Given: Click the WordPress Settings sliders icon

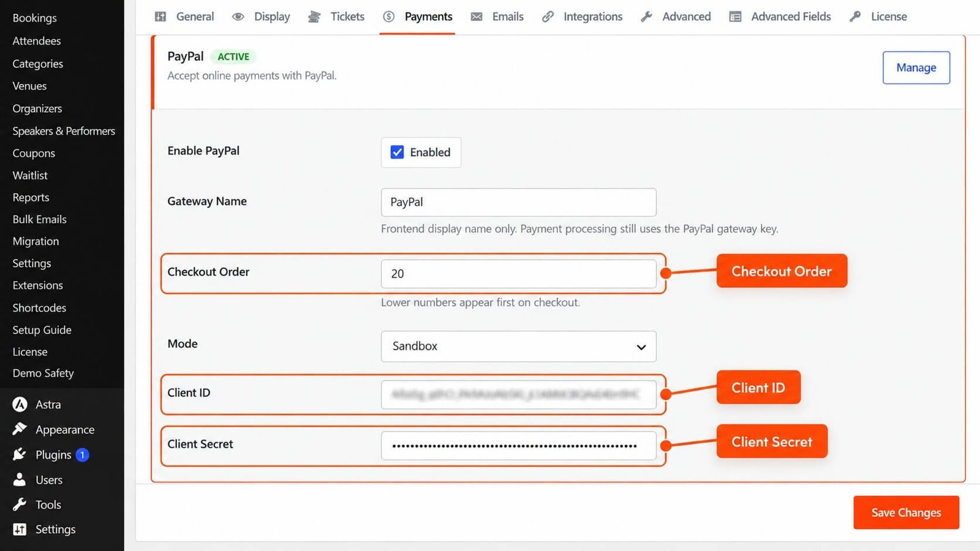Looking at the screenshot, I should (20, 530).
